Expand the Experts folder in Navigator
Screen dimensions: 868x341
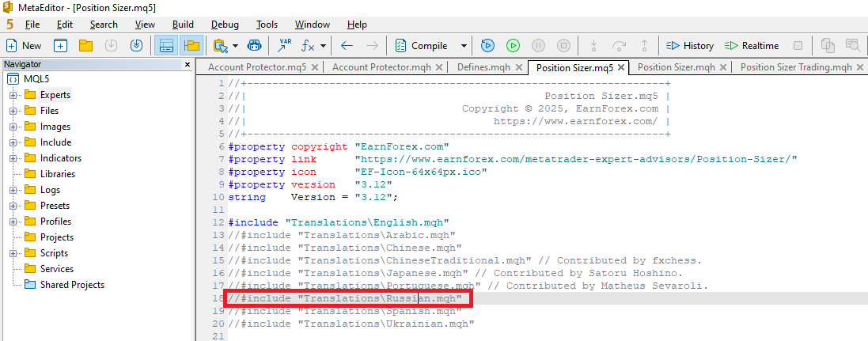click(x=13, y=95)
